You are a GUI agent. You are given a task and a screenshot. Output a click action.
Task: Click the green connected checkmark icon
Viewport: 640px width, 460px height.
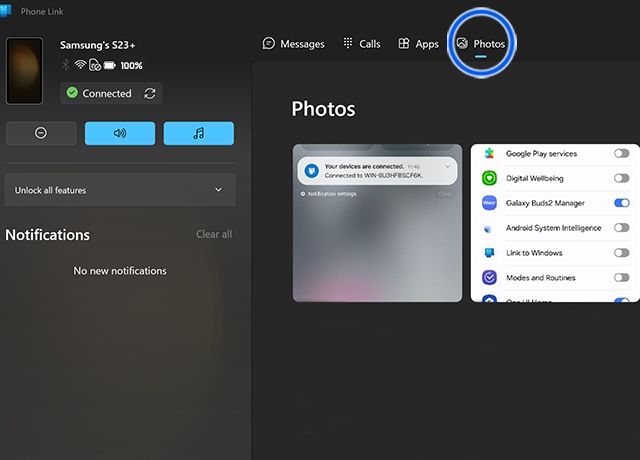pos(72,93)
